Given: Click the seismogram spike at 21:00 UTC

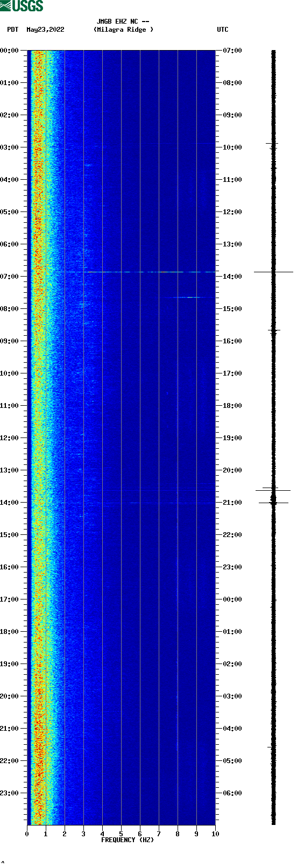Looking at the screenshot, I should pos(273,503).
